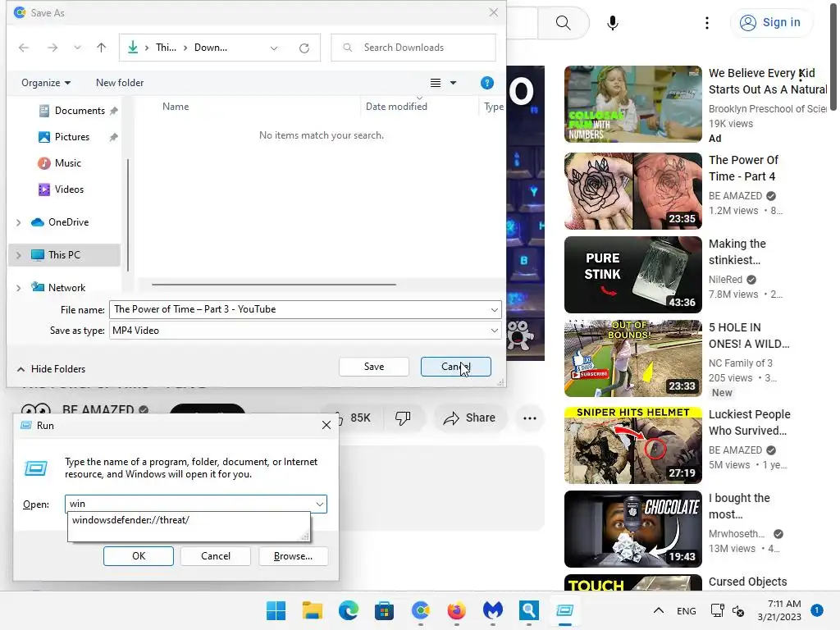Expand the Network tree node
Screen dimensions: 840x630
(x=18, y=288)
